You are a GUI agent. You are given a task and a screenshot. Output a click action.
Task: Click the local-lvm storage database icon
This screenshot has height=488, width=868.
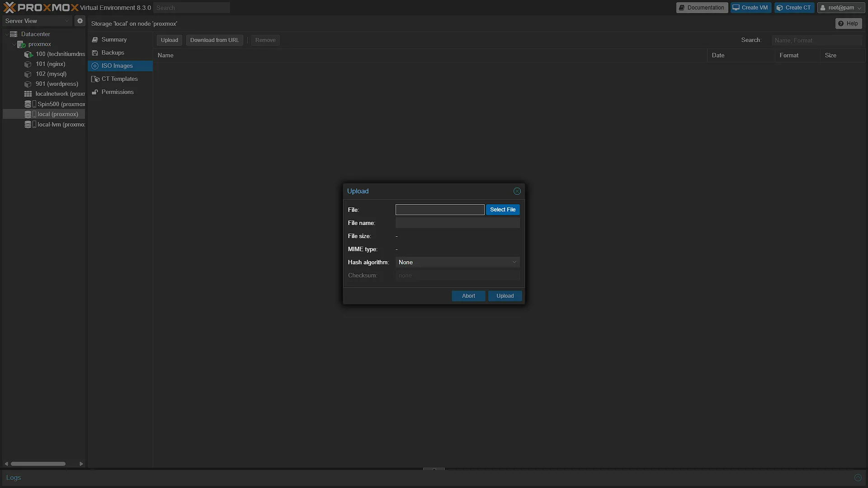pos(28,124)
